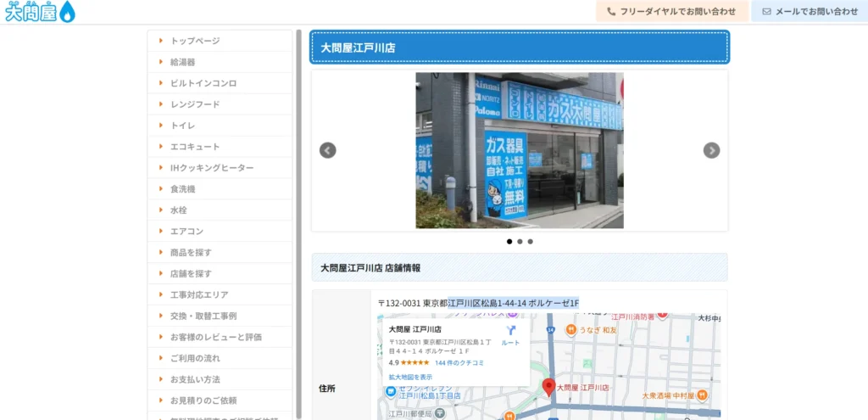The height and width of the screenshot is (420, 868).
Task: Select the third carousel dot indicator
Action: [531, 242]
